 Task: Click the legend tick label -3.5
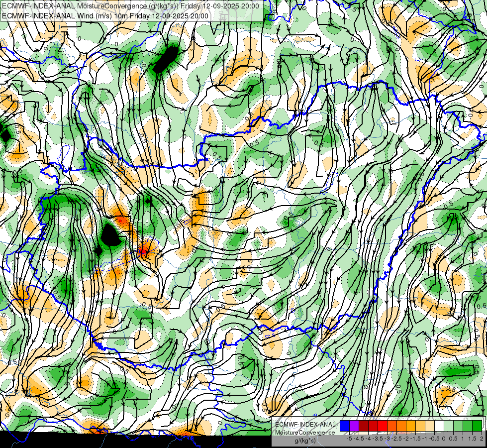[x=378, y=439]
